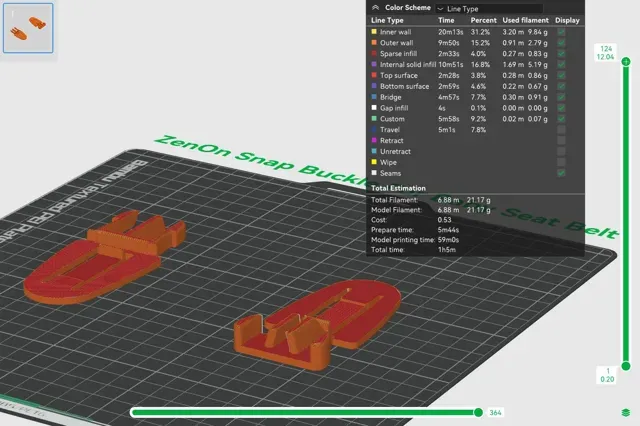Select plate 1 thumbnail preview

point(28,28)
